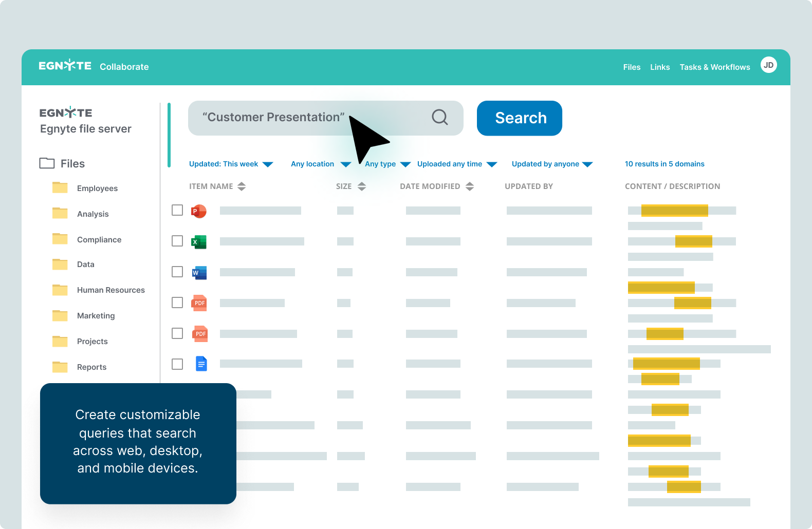Open the Any location dropdown
Image resolution: width=812 pixels, height=529 pixels.
[320, 164]
